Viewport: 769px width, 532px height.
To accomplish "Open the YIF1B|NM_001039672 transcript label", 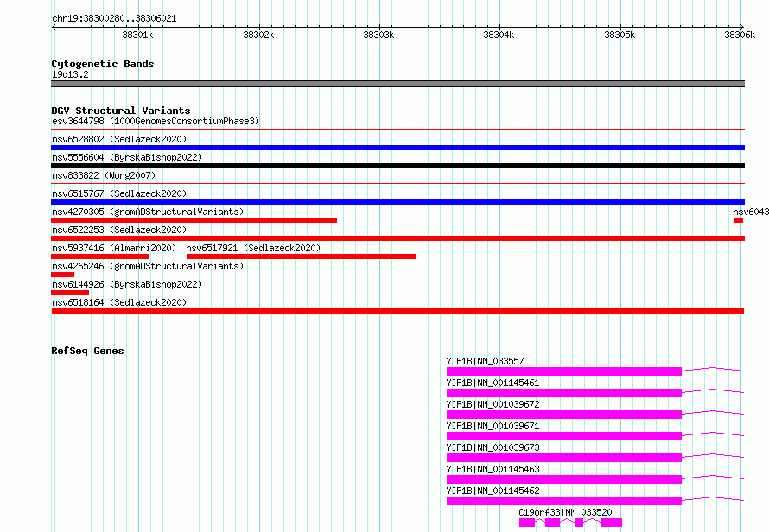I will 493,404.
